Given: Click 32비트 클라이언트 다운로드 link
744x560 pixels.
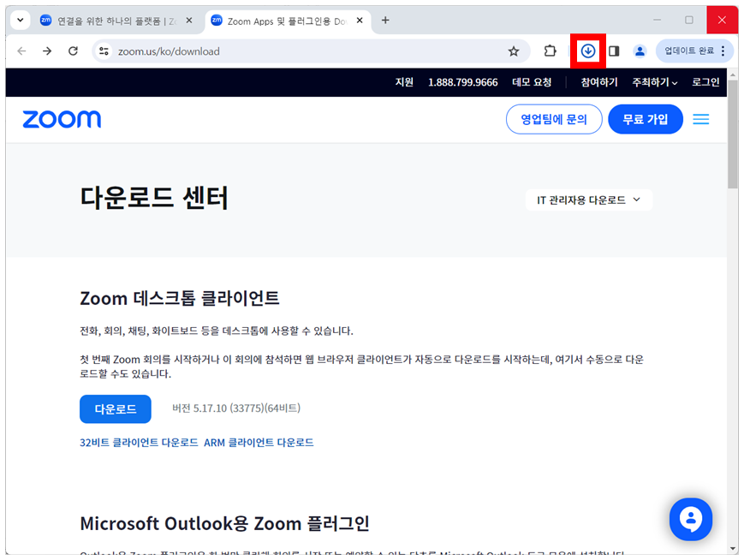Looking at the screenshot, I should (x=139, y=443).
